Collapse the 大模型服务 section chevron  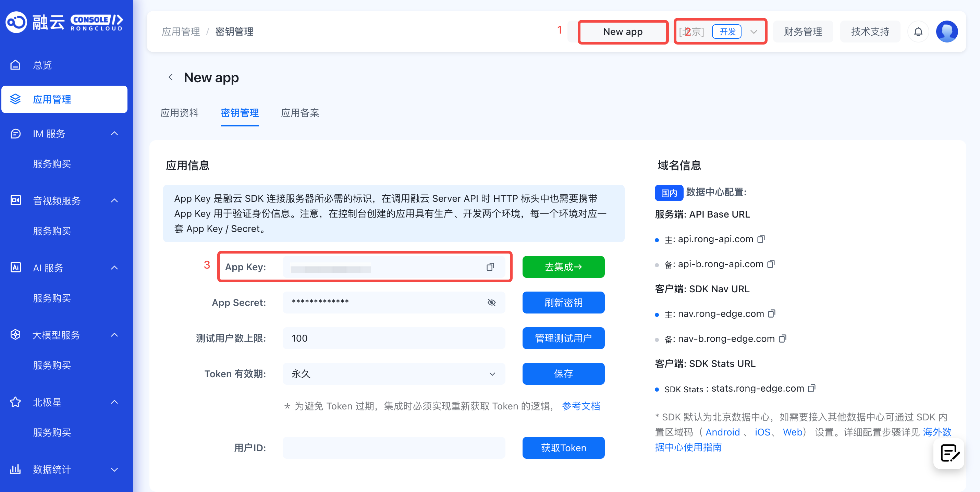(x=114, y=335)
